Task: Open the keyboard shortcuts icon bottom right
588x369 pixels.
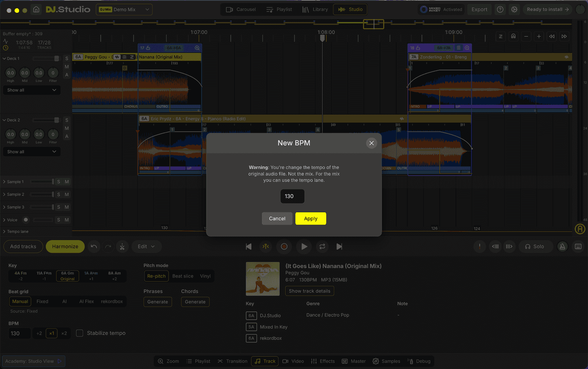Action: tap(578, 246)
